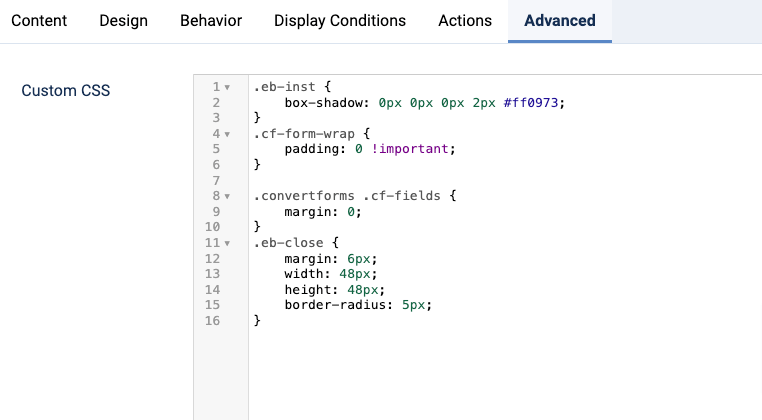
Task: Fold the .convertforms .cf-fields rule arrow
Action: coord(227,196)
